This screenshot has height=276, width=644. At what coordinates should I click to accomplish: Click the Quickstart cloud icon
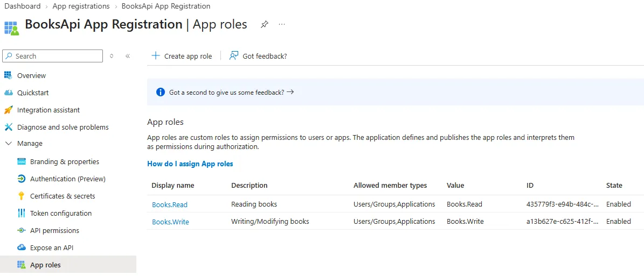[8, 93]
